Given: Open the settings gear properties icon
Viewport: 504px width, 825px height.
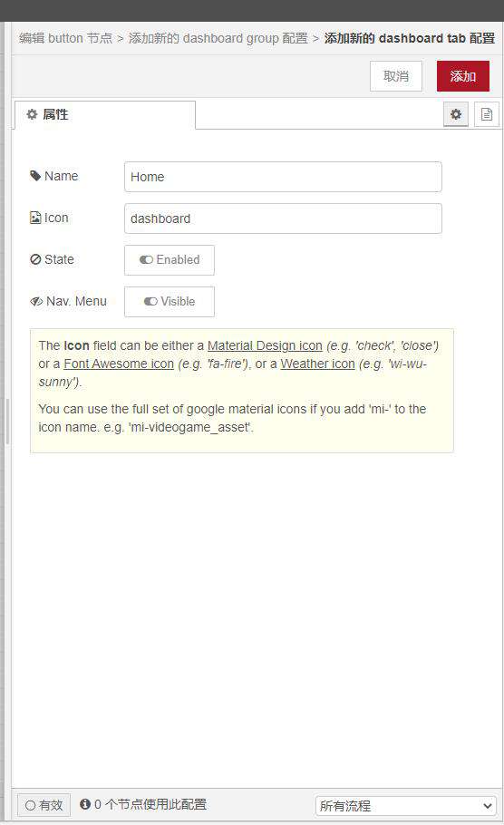Looking at the screenshot, I should tap(456, 114).
